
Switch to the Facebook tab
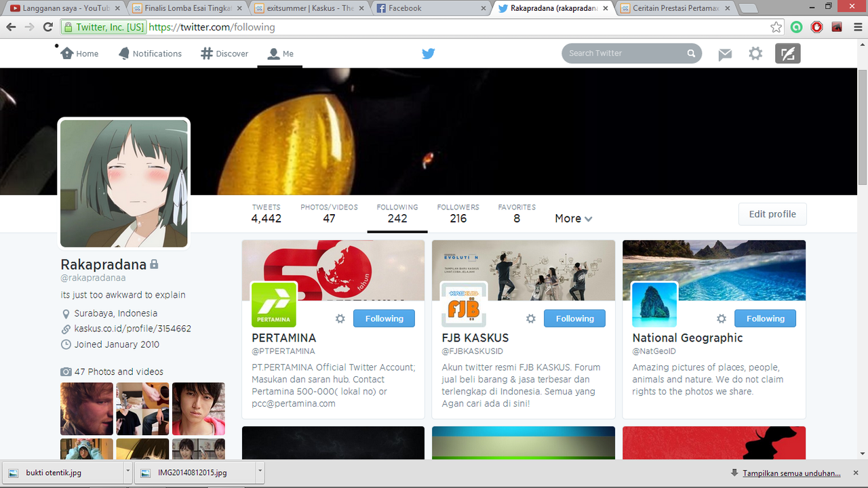pyautogui.click(x=431, y=8)
